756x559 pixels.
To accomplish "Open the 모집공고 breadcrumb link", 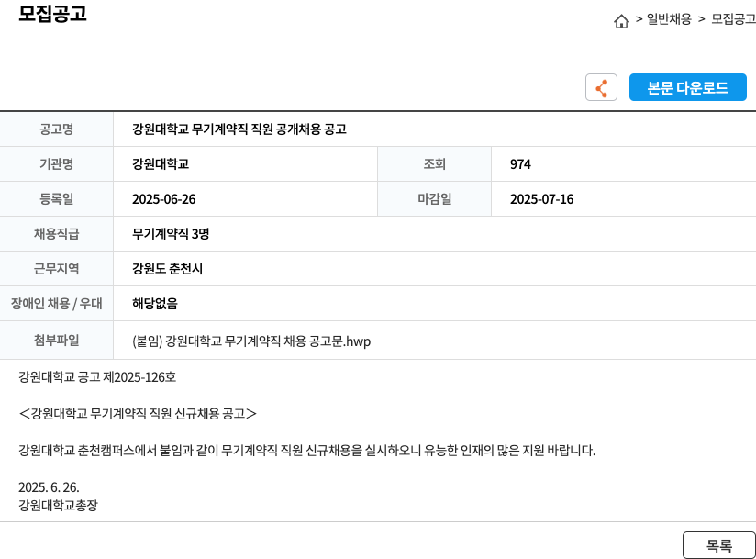I will 733,19.
